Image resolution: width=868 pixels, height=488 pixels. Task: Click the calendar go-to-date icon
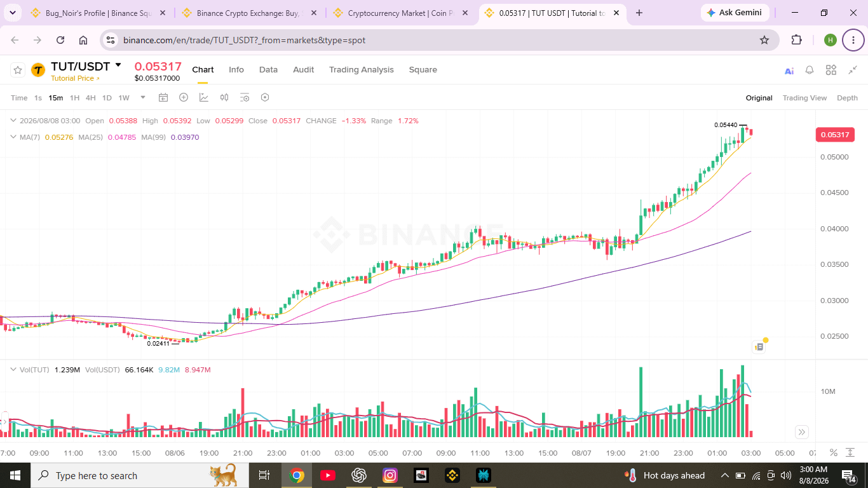click(x=163, y=97)
